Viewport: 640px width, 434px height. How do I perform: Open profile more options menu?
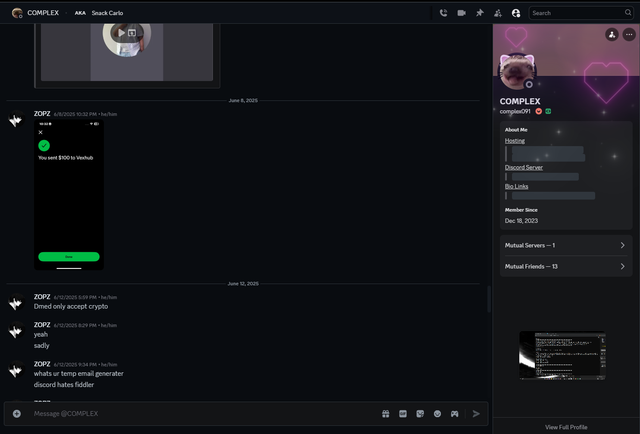click(629, 35)
